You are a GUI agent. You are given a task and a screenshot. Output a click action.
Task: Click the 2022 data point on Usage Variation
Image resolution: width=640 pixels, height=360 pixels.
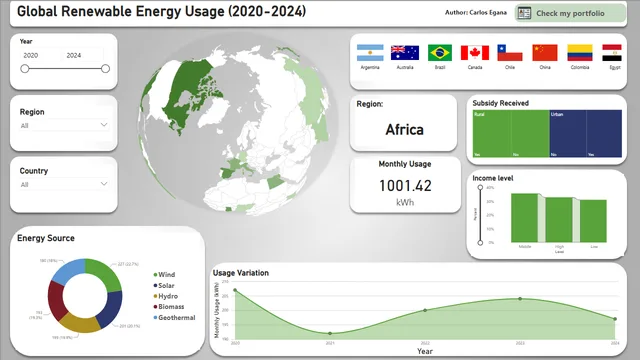[425, 310]
